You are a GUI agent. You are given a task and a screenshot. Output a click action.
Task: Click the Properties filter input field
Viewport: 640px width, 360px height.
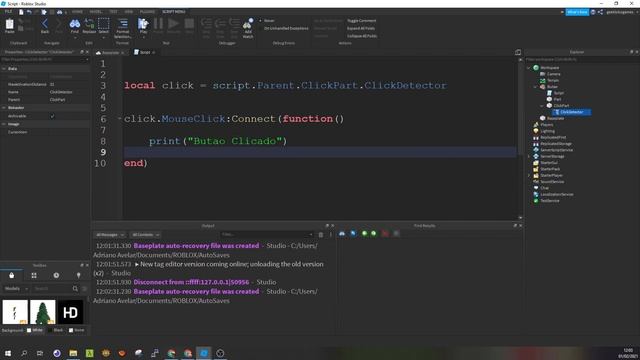(x=44, y=60)
